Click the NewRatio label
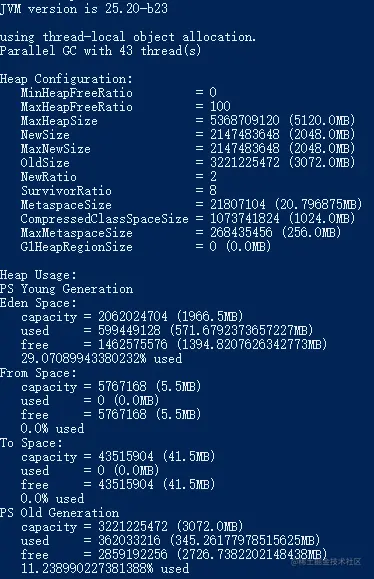This screenshot has width=374, height=579. click(x=49, y=177)
